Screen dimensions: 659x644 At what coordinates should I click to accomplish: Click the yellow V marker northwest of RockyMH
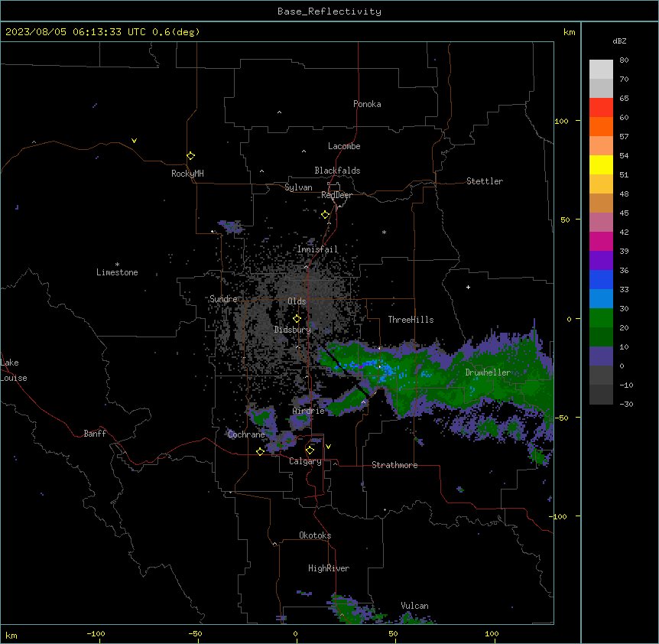point(134,141)
